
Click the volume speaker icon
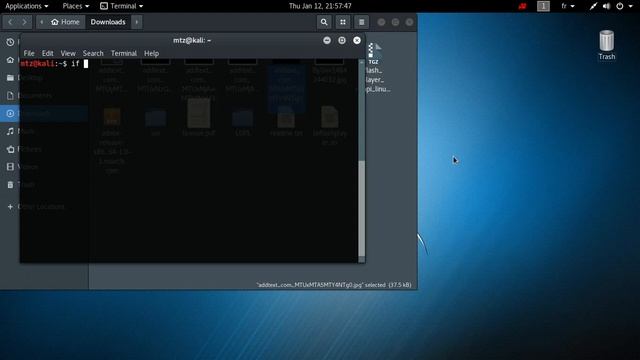point(607,6)
